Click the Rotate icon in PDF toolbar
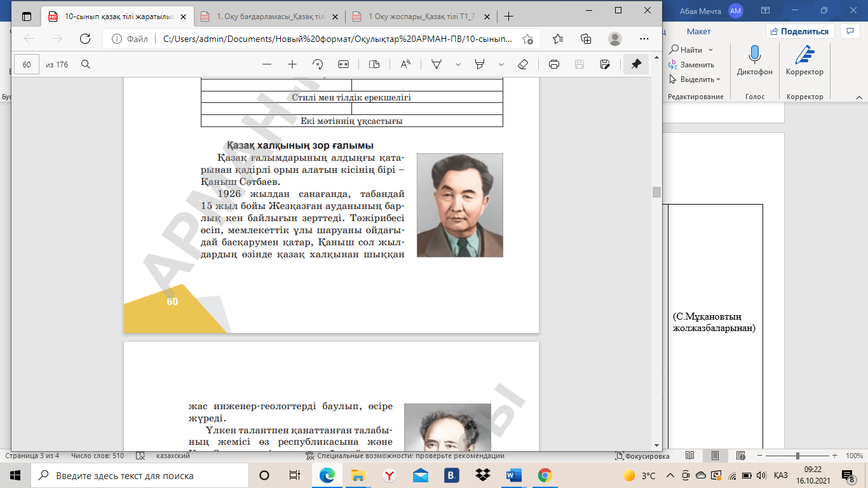The image size is (868, 488). click(318, 64)
